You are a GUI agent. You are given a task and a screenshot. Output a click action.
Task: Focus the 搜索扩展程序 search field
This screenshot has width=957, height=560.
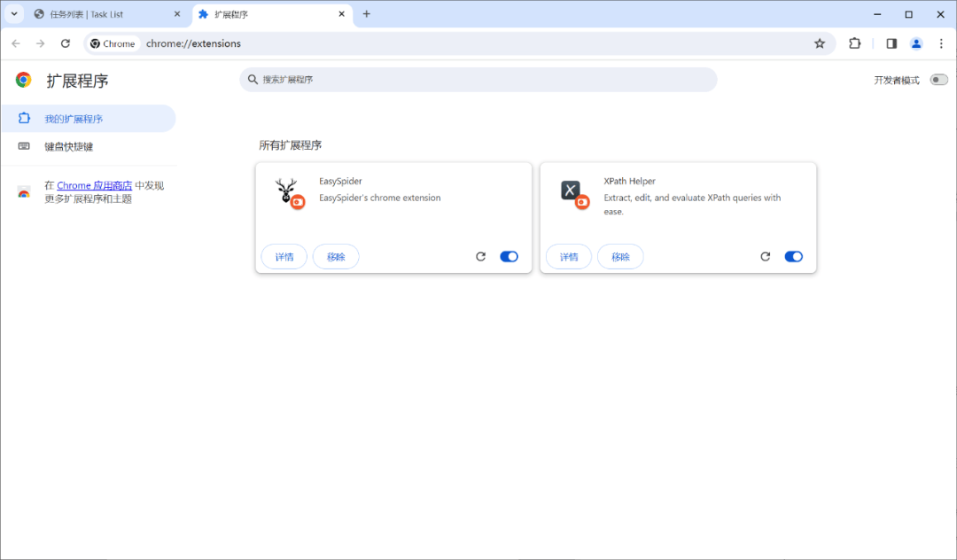point(478,79)
